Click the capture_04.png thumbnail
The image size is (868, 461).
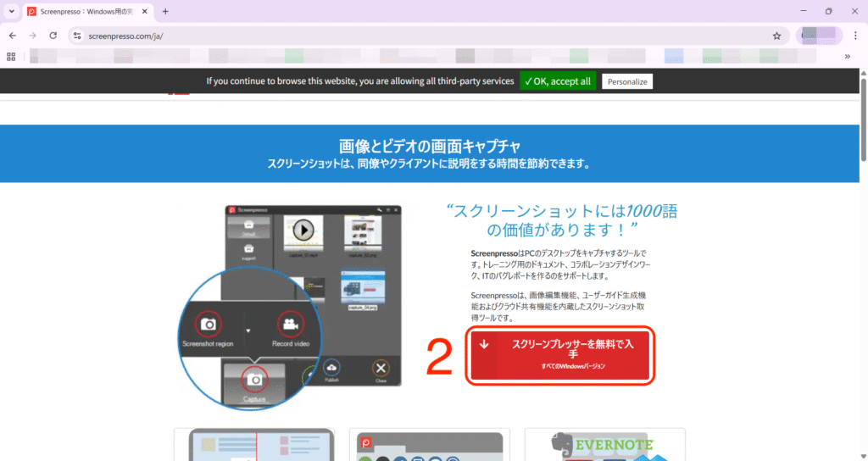363,287
